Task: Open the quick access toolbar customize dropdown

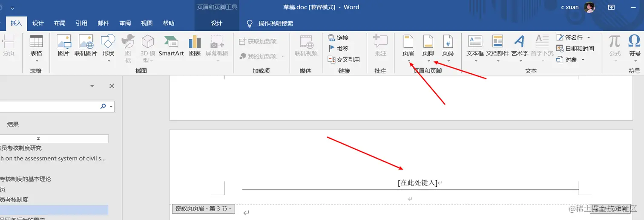Action: click(12, 8)
